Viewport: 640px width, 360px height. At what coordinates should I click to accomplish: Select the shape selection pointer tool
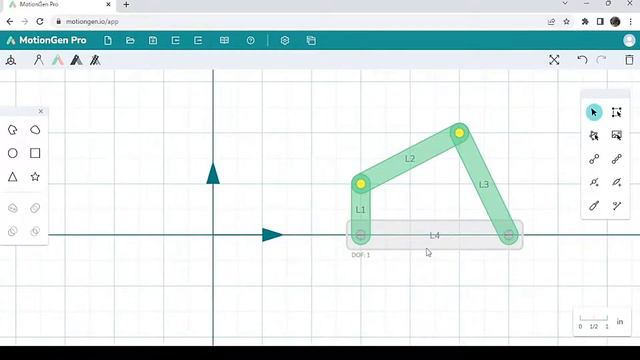[x=594, y=136]
